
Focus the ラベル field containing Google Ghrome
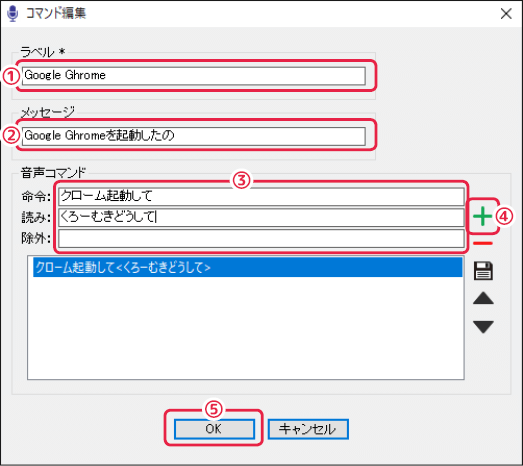pos(194,75)
